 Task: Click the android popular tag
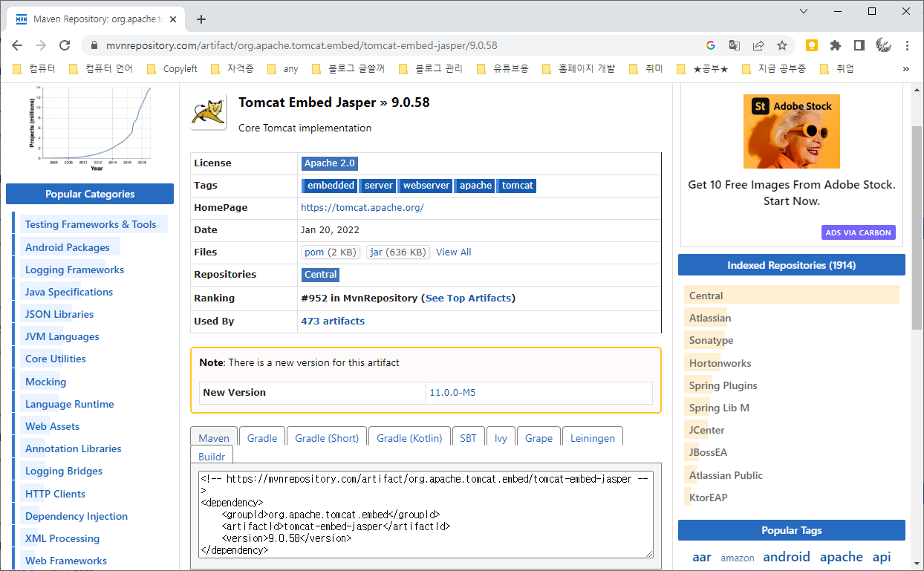pos(787,557)
